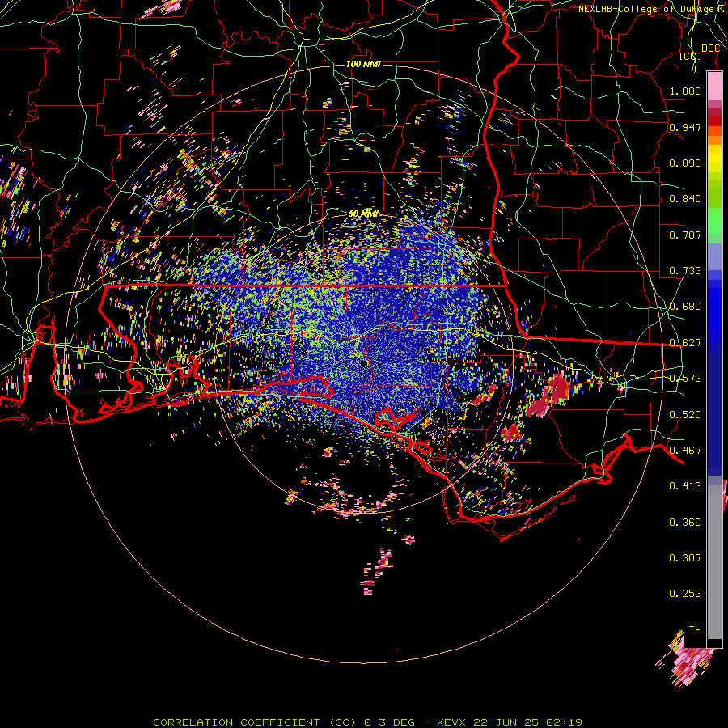Image resolution: width=728 pixels, height=728 pixels.
Task: Select the 0.307 scale value
Action: pyautogui.click(x=685, y=557)
